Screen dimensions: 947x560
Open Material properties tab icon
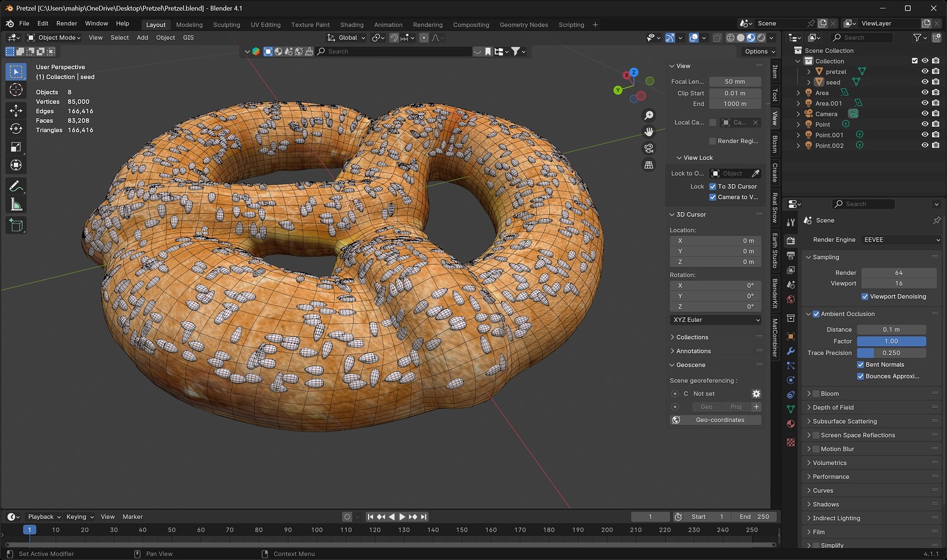790,424
